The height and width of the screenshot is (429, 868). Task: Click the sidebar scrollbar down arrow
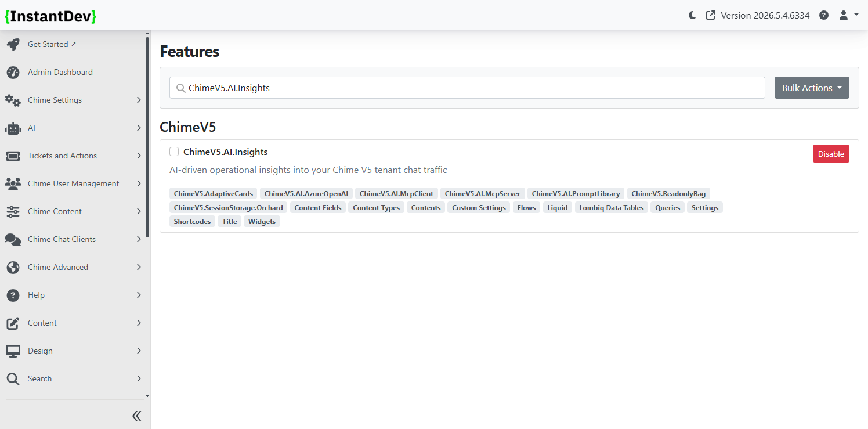point(147,396)
